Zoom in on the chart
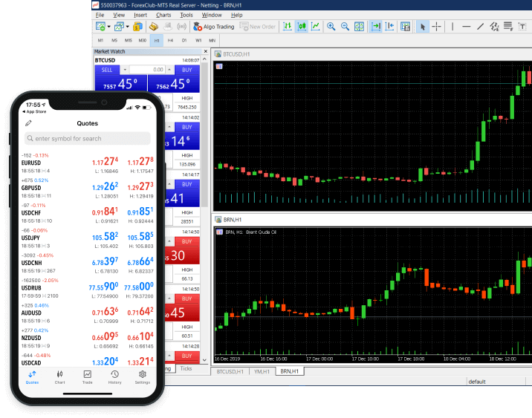532x418 pixels. click(331, 27)
